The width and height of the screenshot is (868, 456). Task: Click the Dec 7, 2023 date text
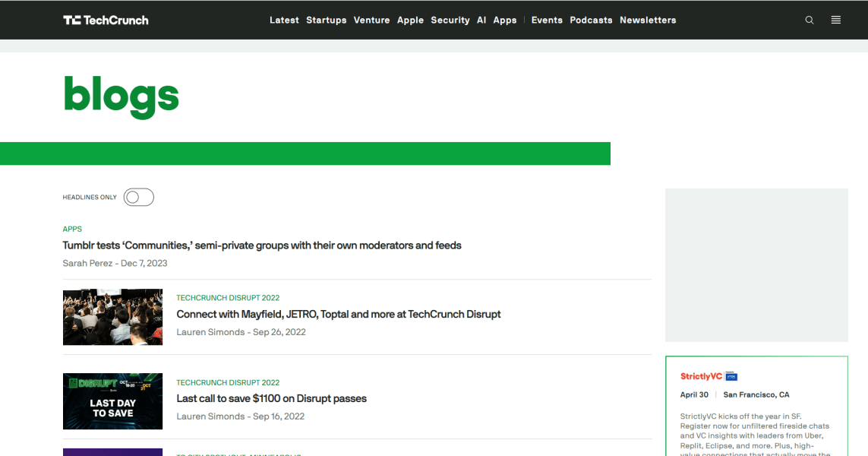(144, 263)
